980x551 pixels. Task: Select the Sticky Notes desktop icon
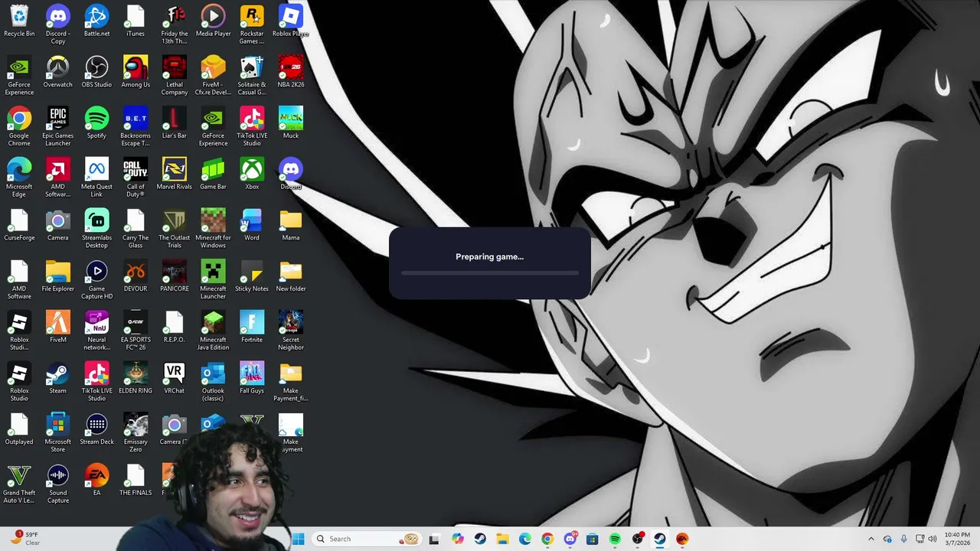pyautogui.click(x=252, y=277)
